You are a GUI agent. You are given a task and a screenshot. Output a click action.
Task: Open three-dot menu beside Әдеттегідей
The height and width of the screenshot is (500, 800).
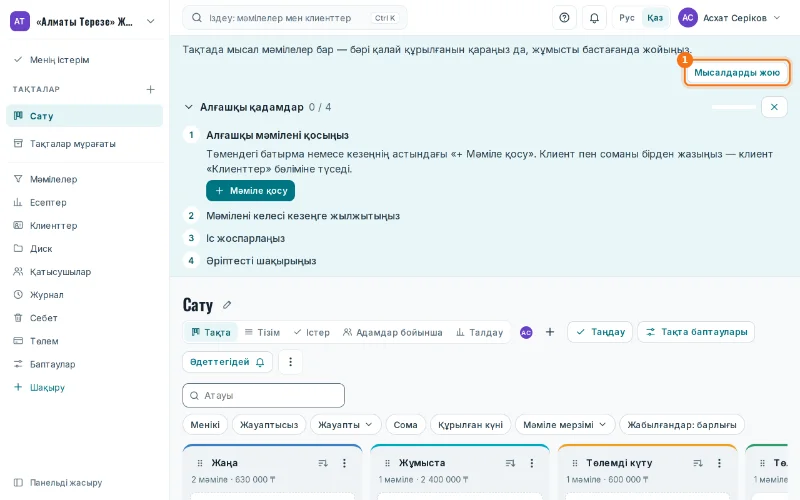(x=290, y=362)
